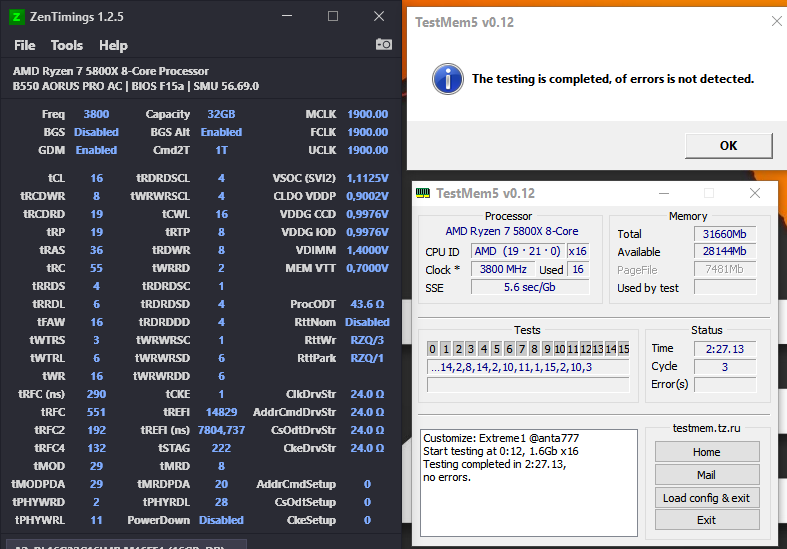Click the BGS value Disabled
Viewport: 787px width, 549px height.
click(96, 132)
